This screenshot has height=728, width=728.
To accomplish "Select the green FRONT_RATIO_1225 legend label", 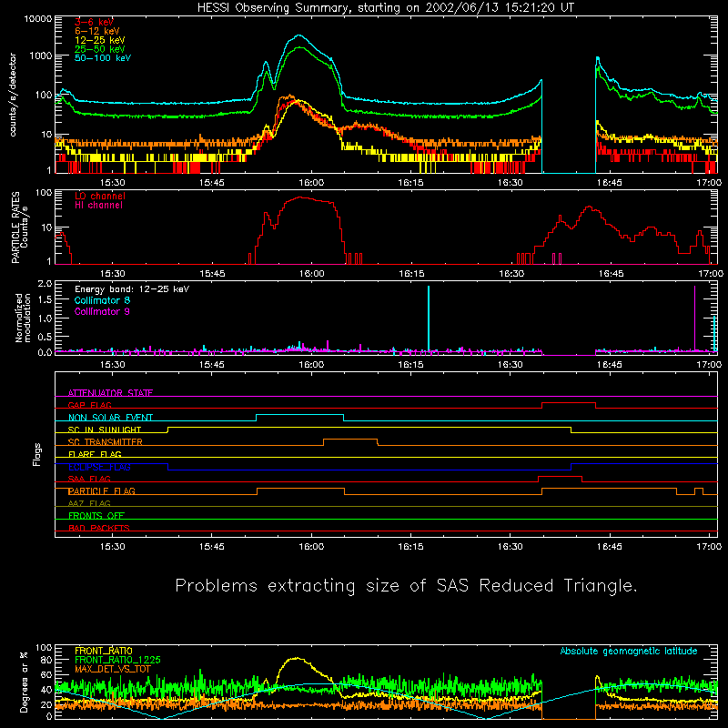I will 117,660.
